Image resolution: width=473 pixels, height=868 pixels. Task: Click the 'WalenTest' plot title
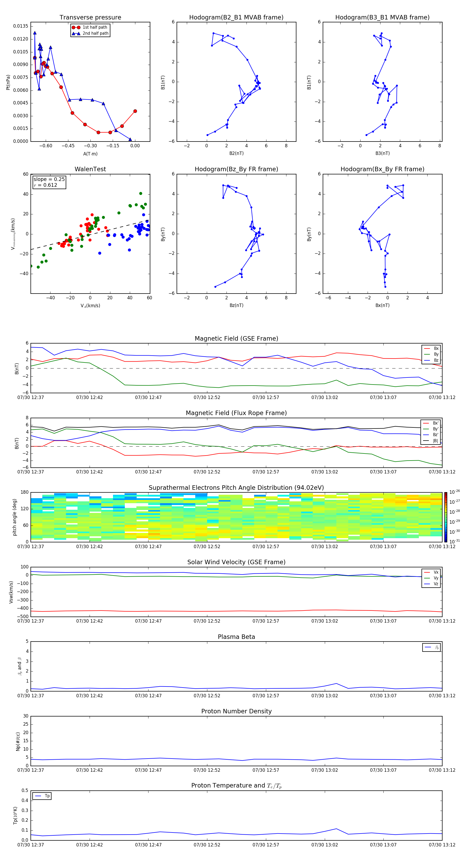tap(90, 169)
